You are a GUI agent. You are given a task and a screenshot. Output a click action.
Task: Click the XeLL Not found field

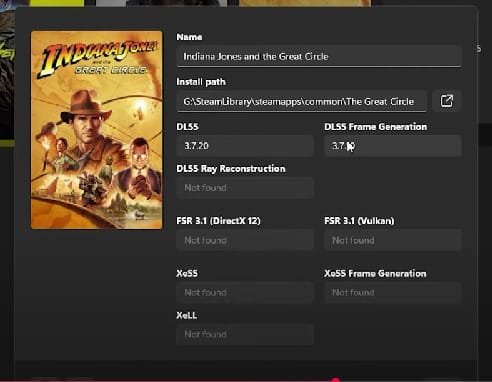(x=245, y=334)
